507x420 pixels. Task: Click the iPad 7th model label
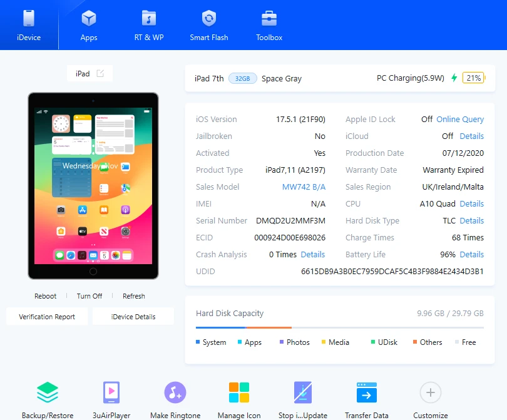tap(209, 79)
